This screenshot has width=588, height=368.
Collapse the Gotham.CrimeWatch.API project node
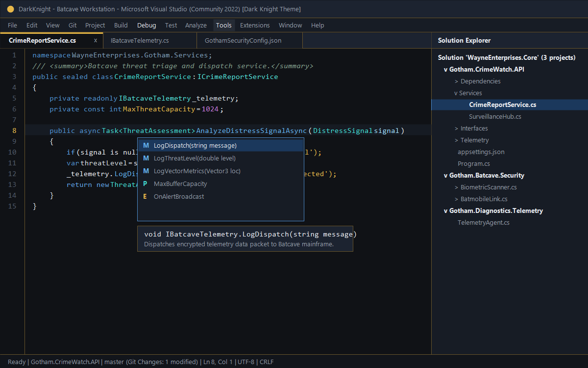point(446,70)
